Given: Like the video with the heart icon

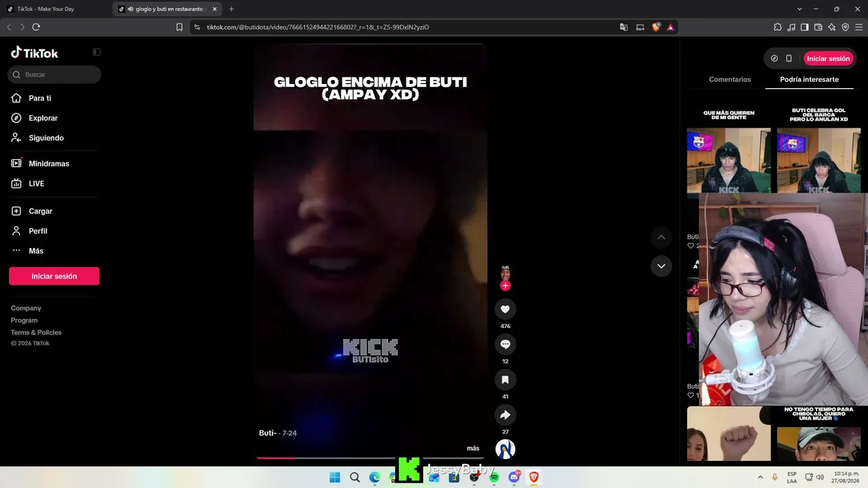Looking at the screenshot, I should coord(505,309).
